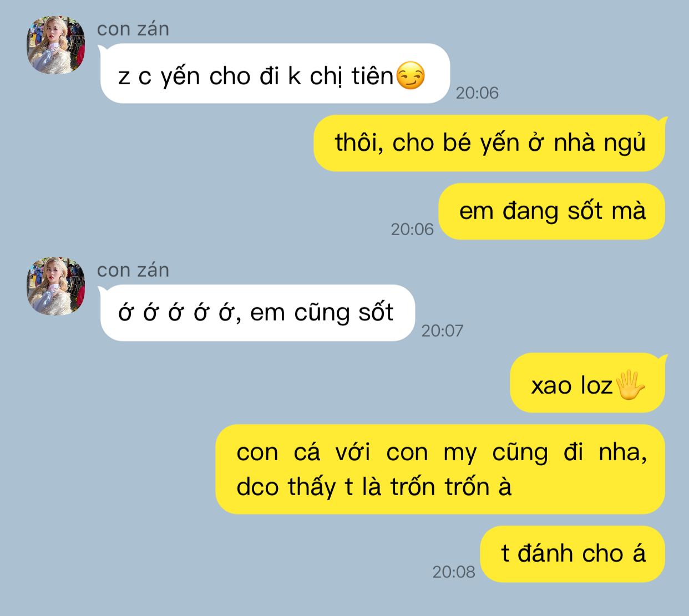The image size is (689, 616).
Task: Tap message starting 'con cá với con my'
Action: tap(440, 469)
